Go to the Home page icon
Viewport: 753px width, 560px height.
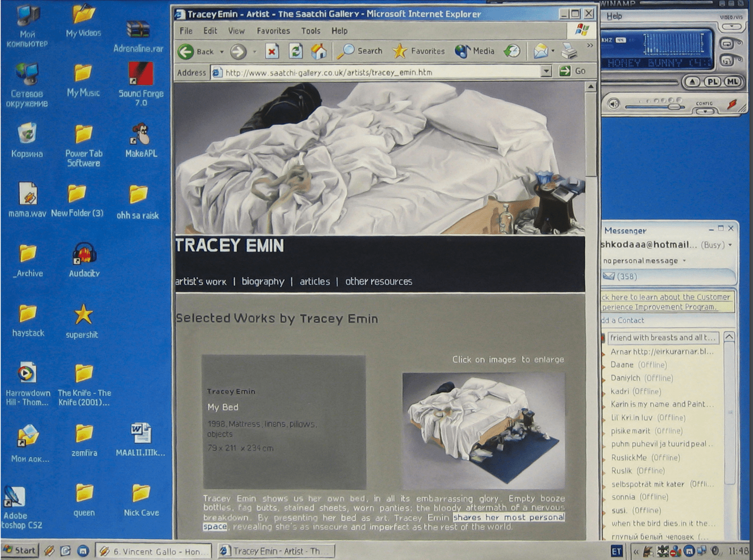click(x=319, y=51)
